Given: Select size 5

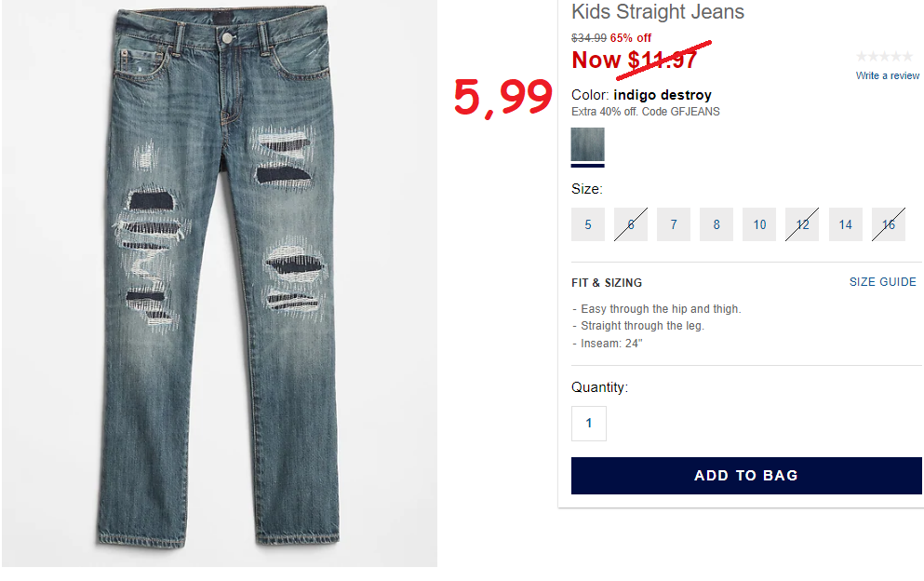Looking at the screenshot, I should [x=587, y=224].
